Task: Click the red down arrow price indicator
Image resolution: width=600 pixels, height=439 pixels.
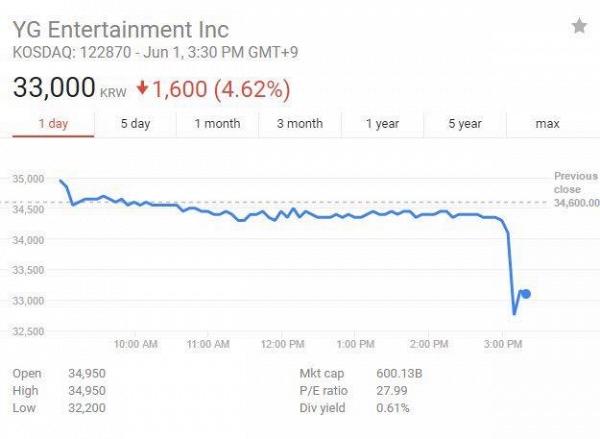Action: [143, 88]
